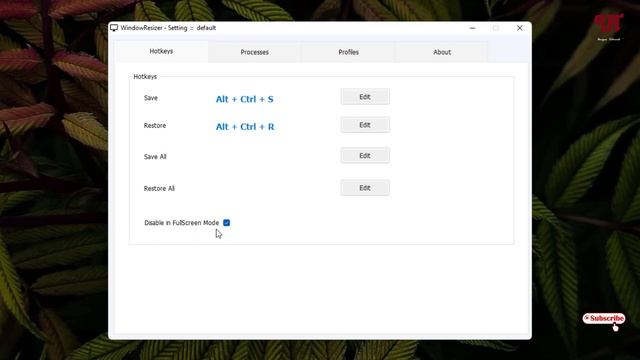
Task: Minimize the WindowResizer window
Action: point(472,28)
